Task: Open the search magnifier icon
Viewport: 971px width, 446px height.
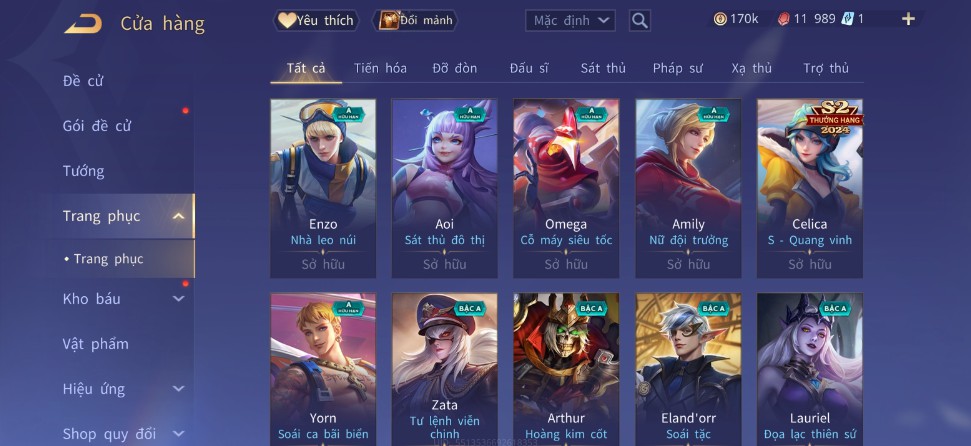Action: (640, 20)
